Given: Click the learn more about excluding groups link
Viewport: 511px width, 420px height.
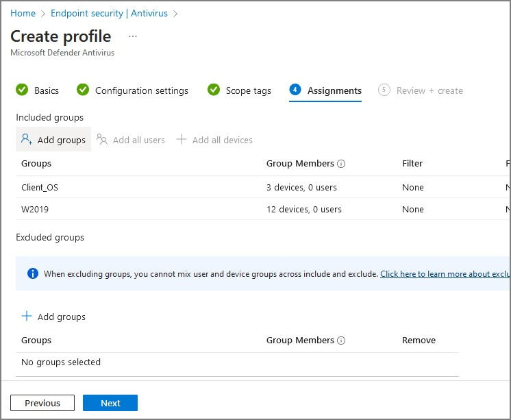Looking at the screenshot, I should pos(445,274).
